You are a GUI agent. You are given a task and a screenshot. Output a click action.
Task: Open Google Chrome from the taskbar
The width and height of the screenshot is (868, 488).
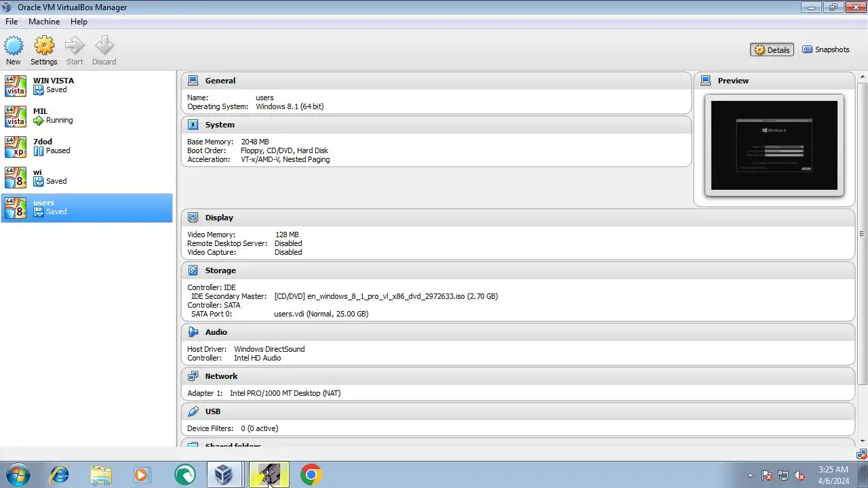[x=311, y=474]
